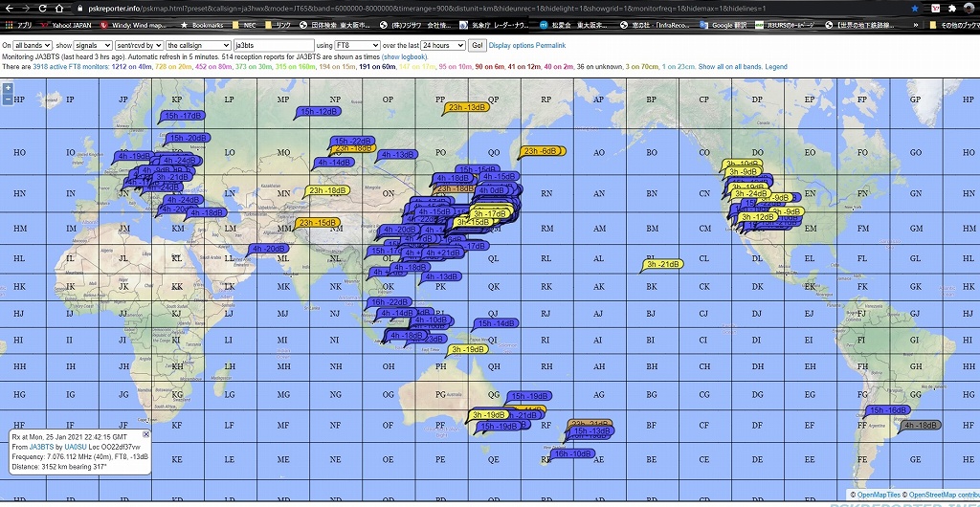Select the '15h -16dB' South America marker
The image size is (980, 507).
coord(887,410)
